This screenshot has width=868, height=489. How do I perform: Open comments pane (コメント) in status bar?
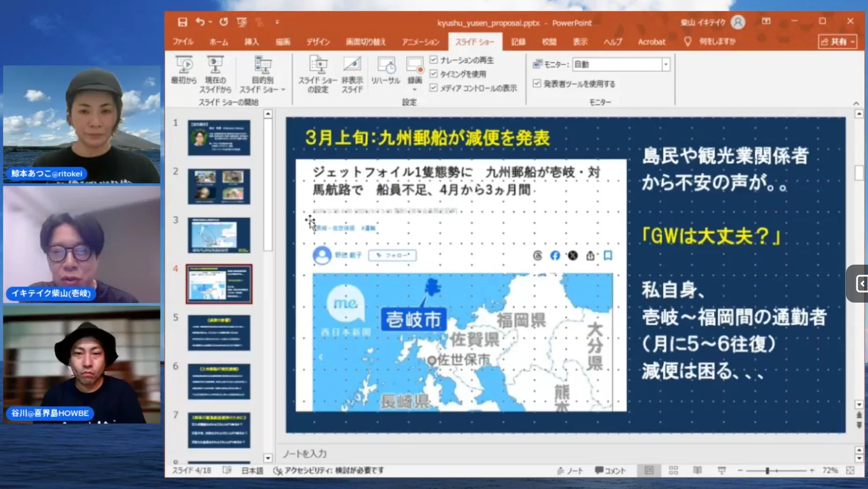pos(610,470)
